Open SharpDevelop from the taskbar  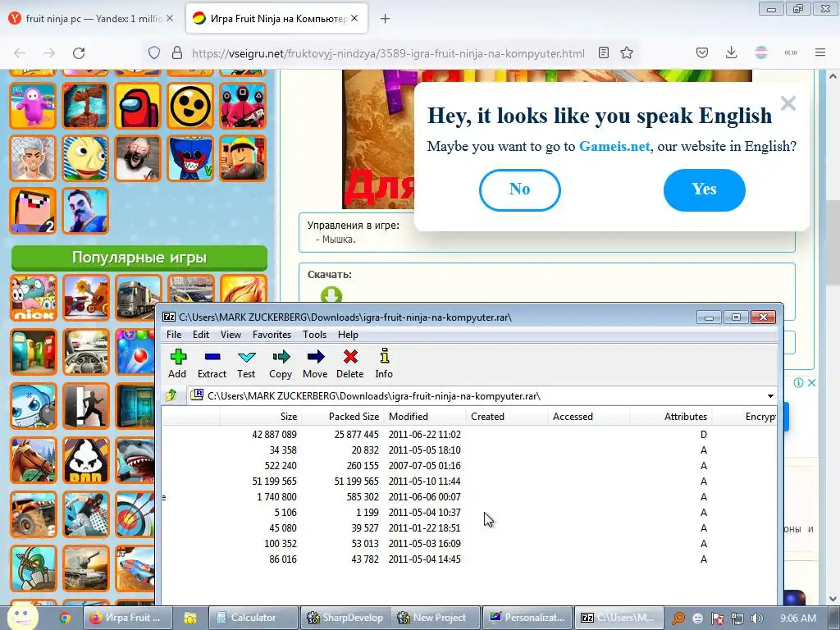click(x=345, y=618)
